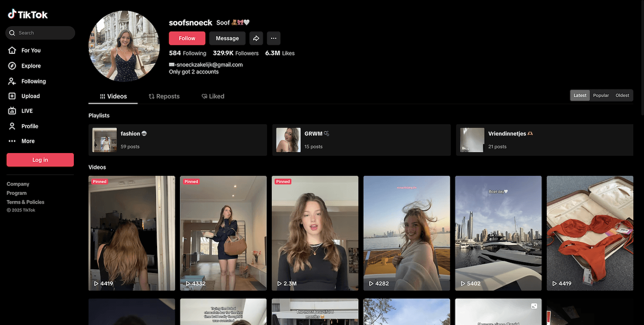Open the three-dot profile options menu
The image size is (644, 325).
[273, 38]
